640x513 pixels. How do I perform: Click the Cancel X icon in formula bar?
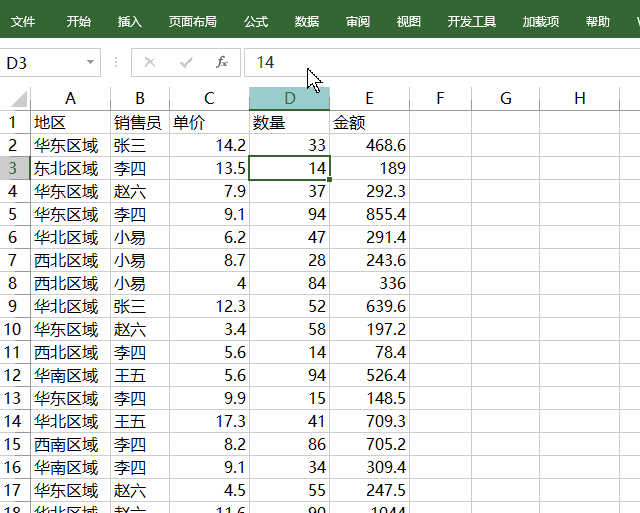click(150, 62)
